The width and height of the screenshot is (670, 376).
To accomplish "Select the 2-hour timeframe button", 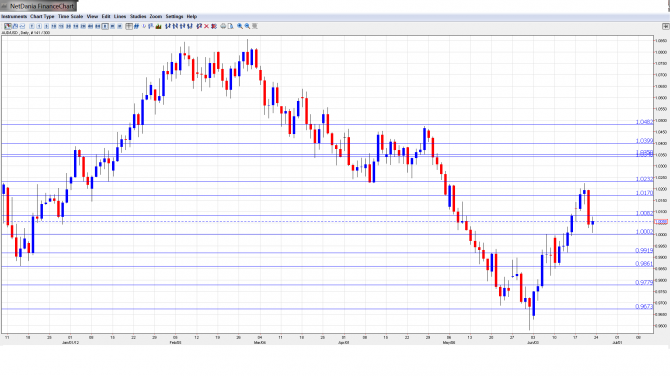I will pyautogui.click(x=83, y=26).
